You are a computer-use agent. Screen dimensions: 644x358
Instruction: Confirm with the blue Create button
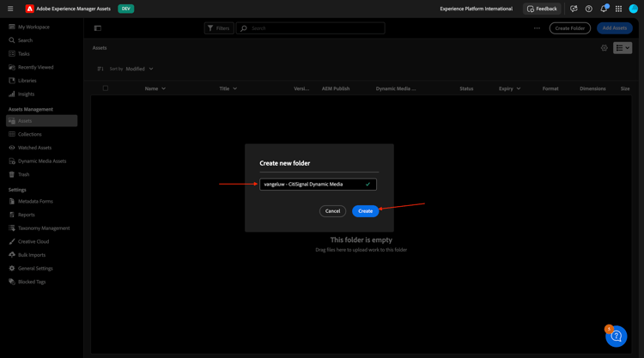pyautogui.click(x=365, y=211)
